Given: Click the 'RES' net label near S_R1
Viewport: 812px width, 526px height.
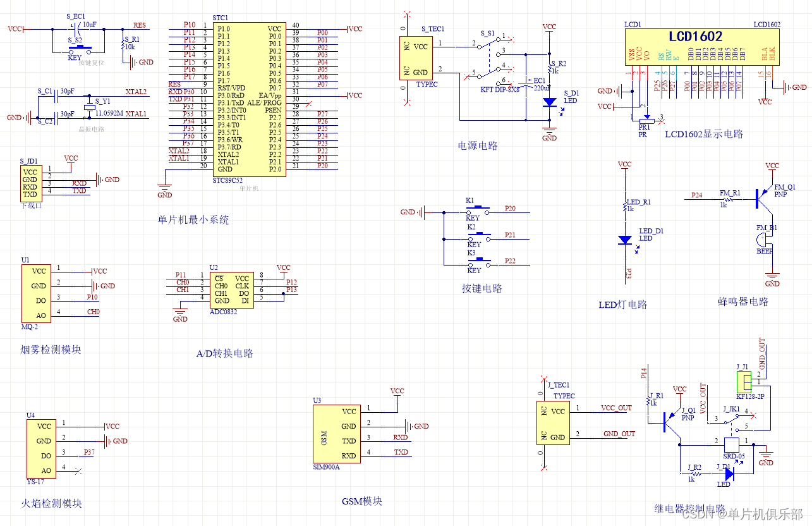Looking at the screenshot, I should click(x=140, y=25).
